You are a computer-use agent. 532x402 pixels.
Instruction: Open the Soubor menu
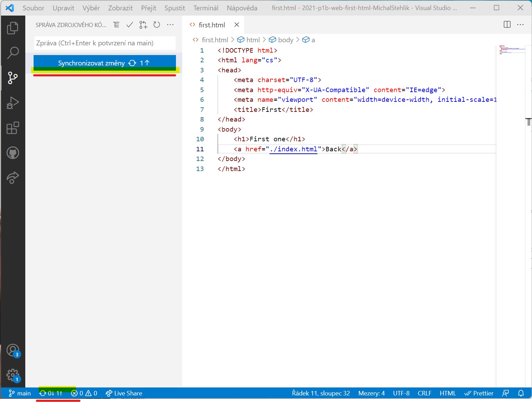(x=34, y=8)
